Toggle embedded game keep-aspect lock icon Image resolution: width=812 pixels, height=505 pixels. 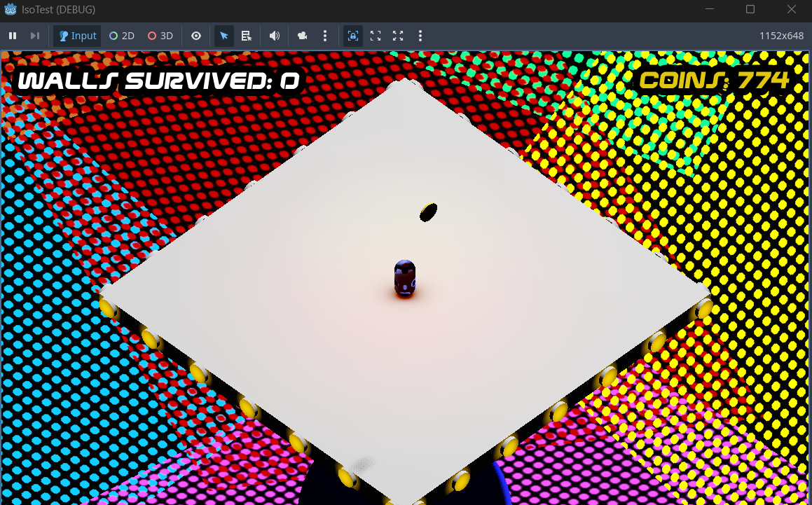pyautogui.click(x=352, y=36)
